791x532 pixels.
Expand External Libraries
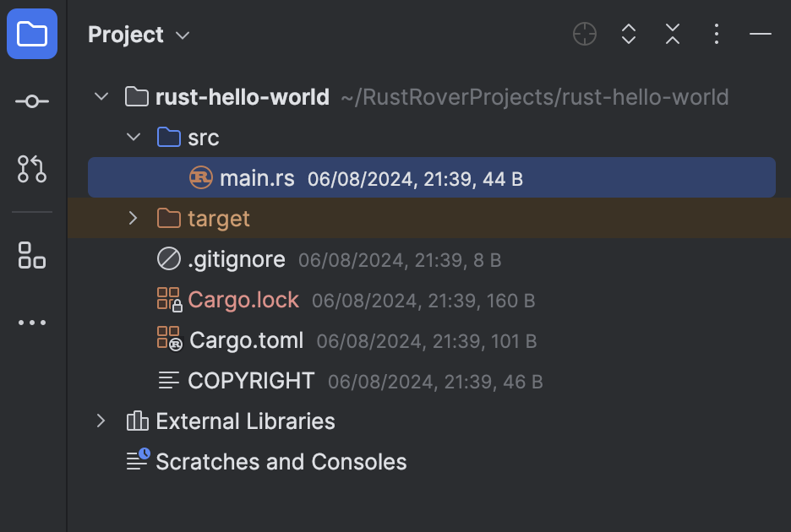coord(101,421)
